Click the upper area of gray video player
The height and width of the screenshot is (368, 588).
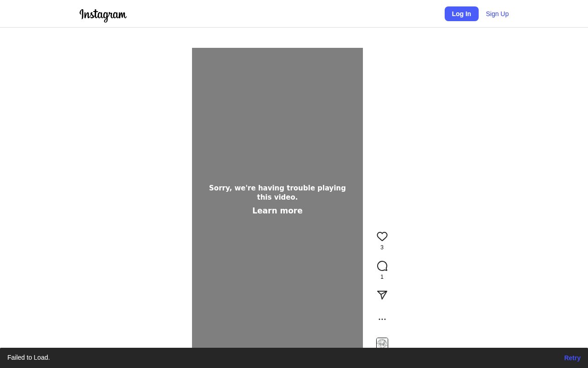pos(277,101)
